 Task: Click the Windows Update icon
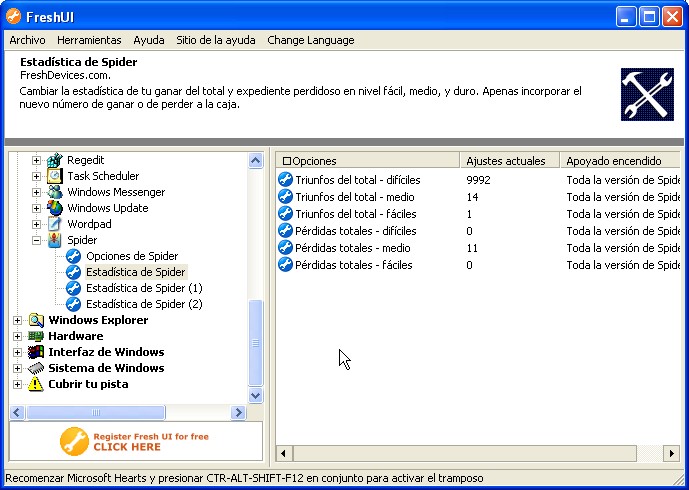point(55,208)
